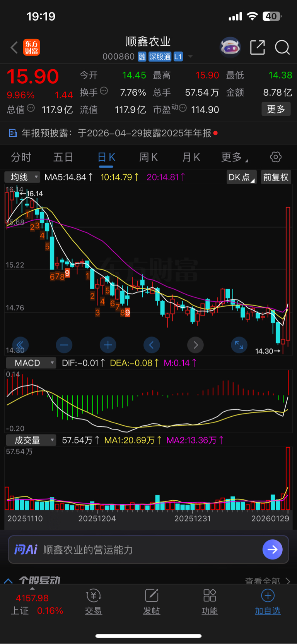Tap info icon next to 总值
This screenshot has height=644, width=297.
(31, 108)
